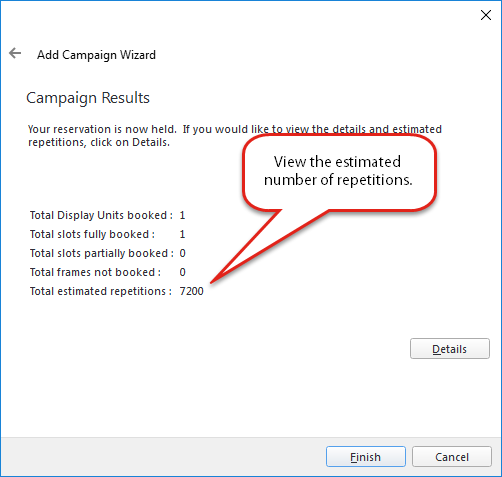
Task: Select the Total frames not booked label
Action: [95, 272]
